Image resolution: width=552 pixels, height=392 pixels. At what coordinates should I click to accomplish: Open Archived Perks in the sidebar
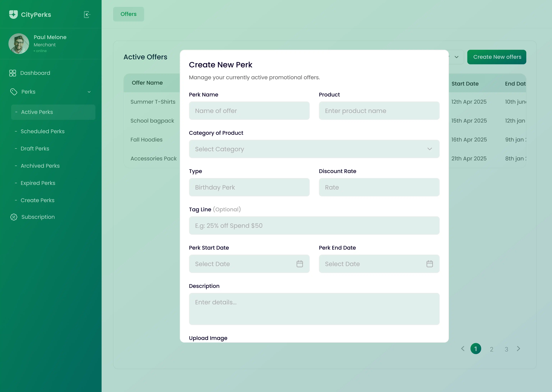[x=40, y=166]
